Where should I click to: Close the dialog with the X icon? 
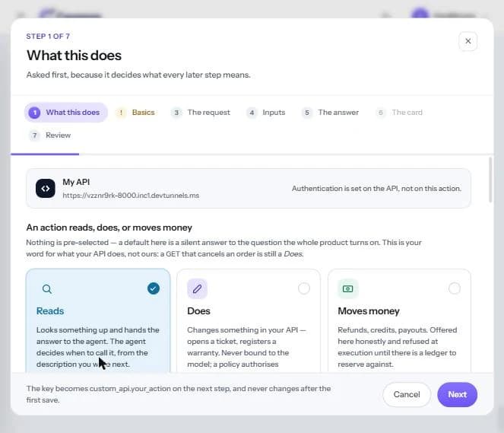click(468, 41)
